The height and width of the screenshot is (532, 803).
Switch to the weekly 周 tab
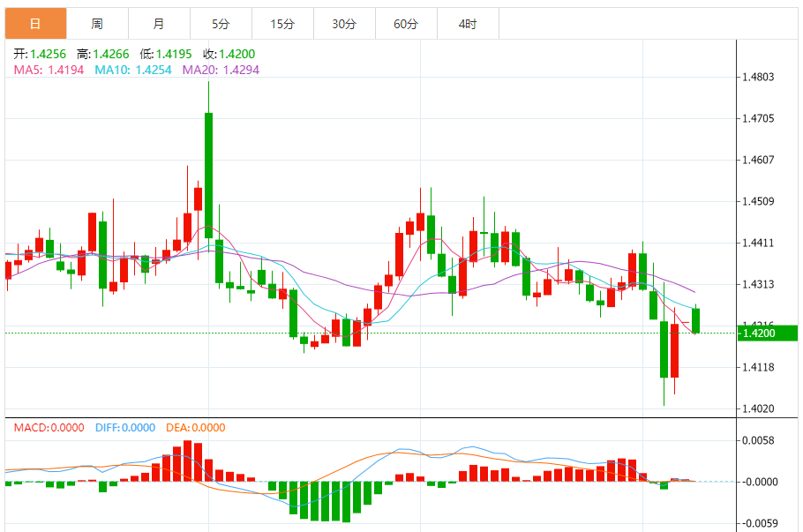coord(97,24)
